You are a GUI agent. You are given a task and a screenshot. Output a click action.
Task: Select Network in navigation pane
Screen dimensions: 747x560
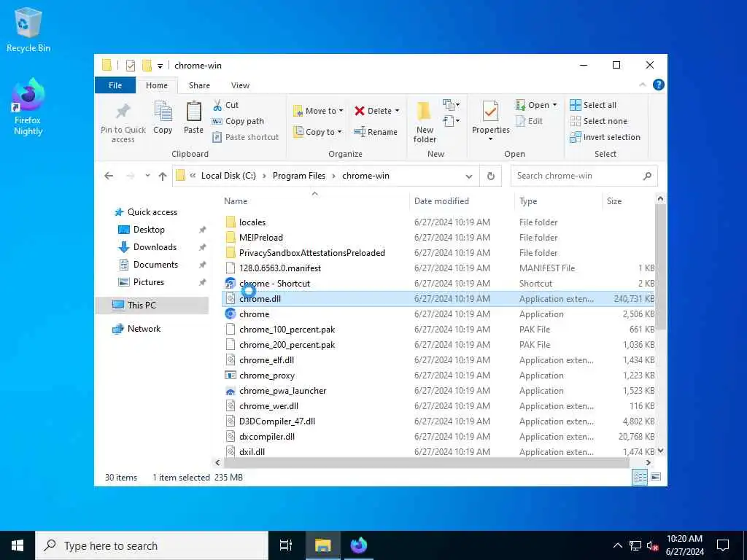(x=144, y=329)
